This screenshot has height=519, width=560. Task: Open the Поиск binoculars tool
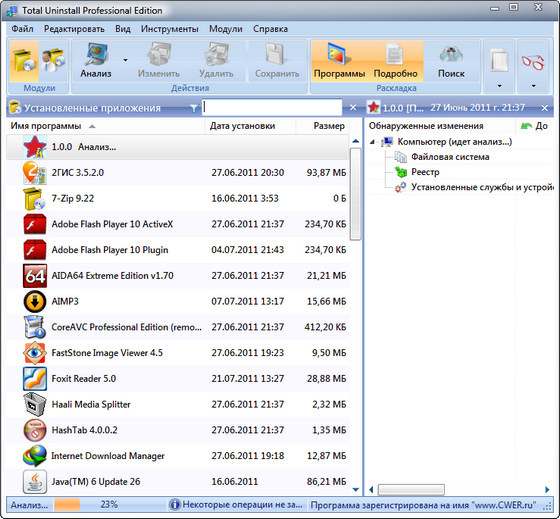point(451,60)
